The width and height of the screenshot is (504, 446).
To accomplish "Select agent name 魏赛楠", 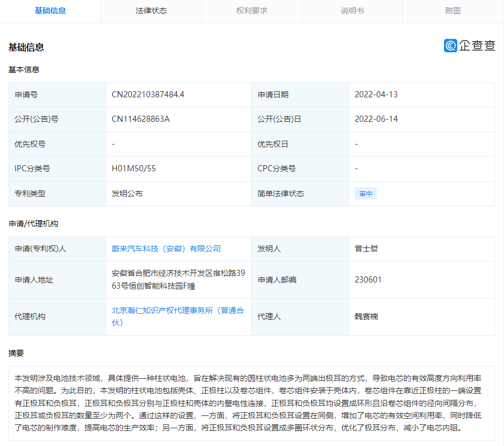I will (366, 316).
